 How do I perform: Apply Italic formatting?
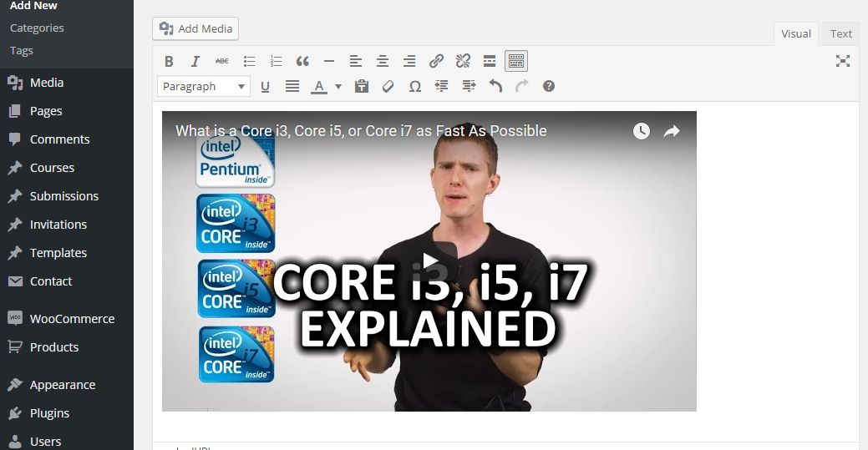coord(195,61)
